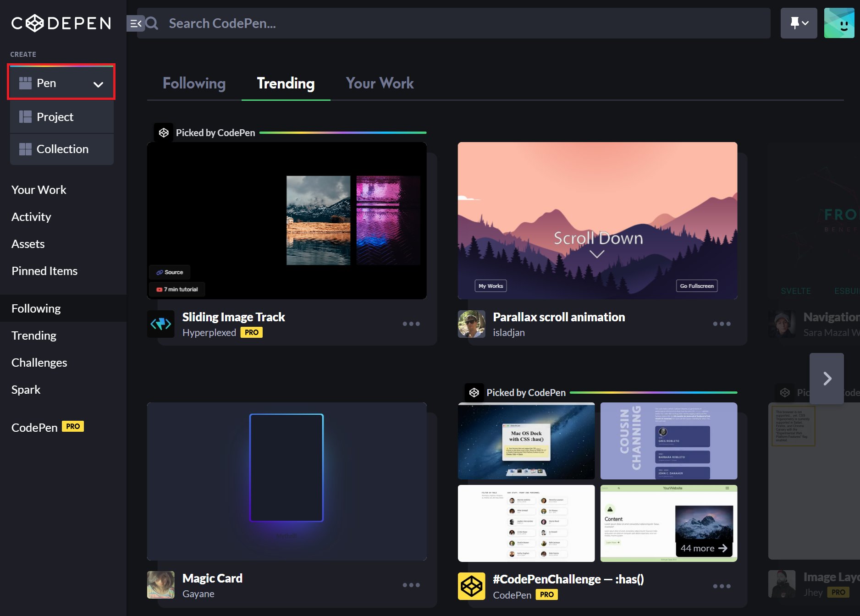Open Your Work in the sidebar

point(39,190)
